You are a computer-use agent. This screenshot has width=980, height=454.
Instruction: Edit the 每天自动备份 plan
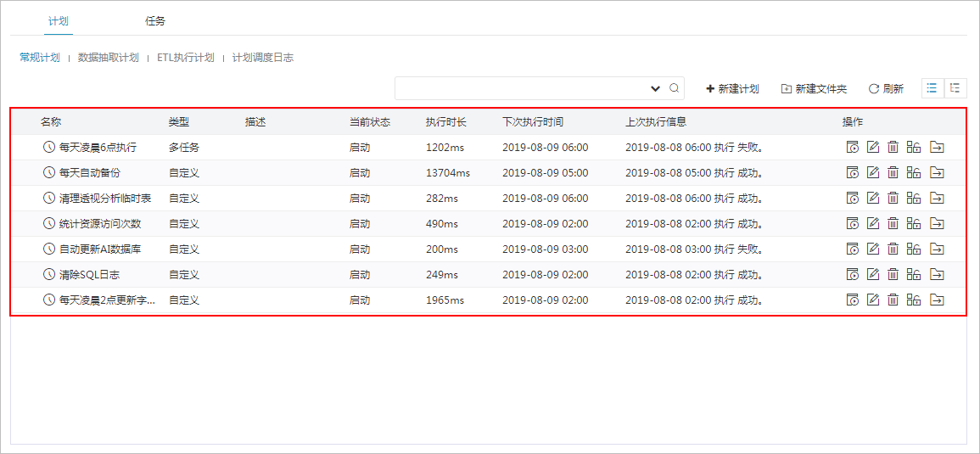874,172
